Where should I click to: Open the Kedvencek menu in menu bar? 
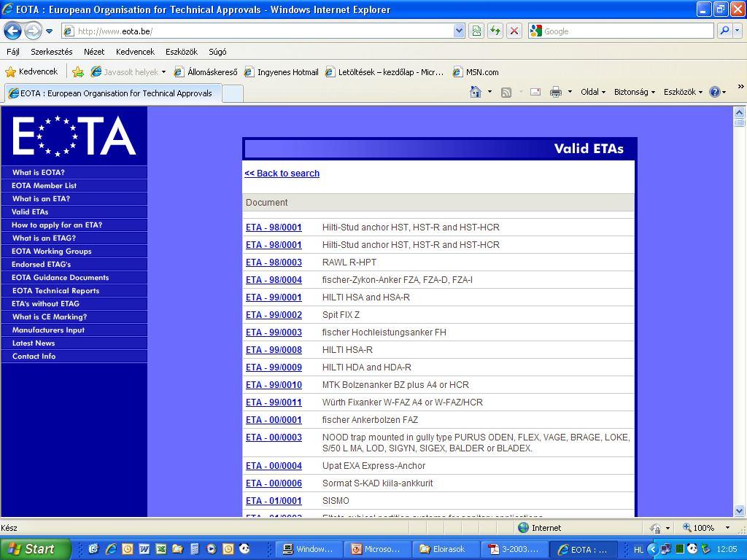[x=135, y=52]
